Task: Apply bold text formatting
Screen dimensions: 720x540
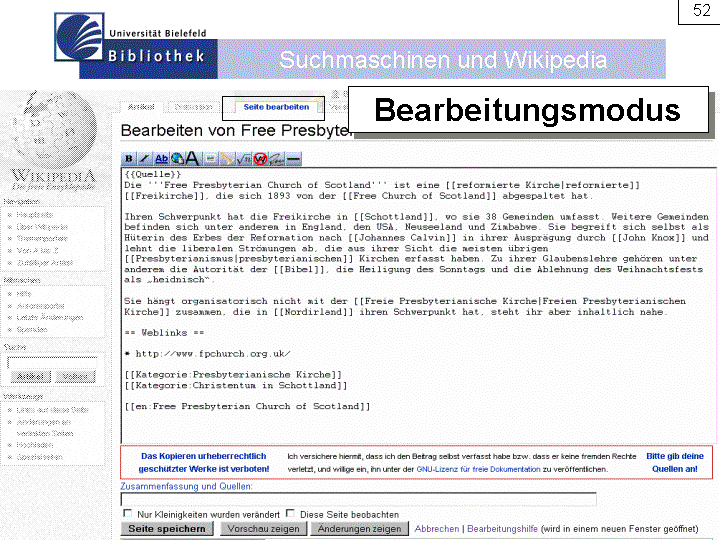Action: [129, 159]
